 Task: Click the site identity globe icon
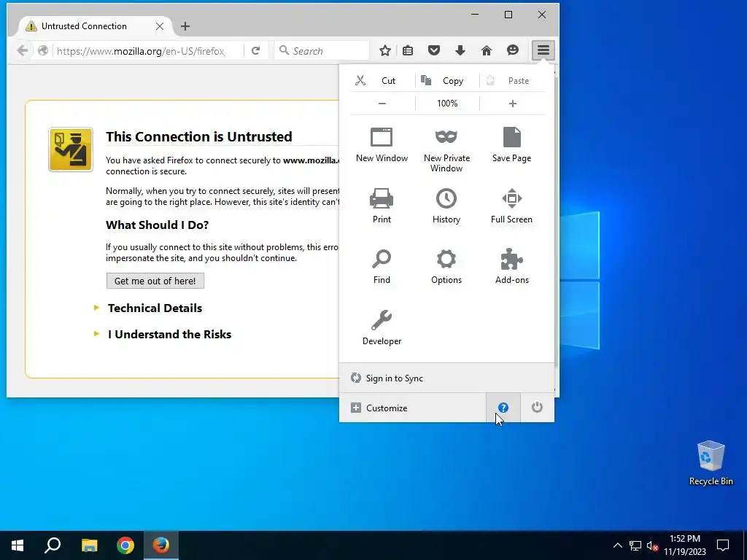click(43, 50)
